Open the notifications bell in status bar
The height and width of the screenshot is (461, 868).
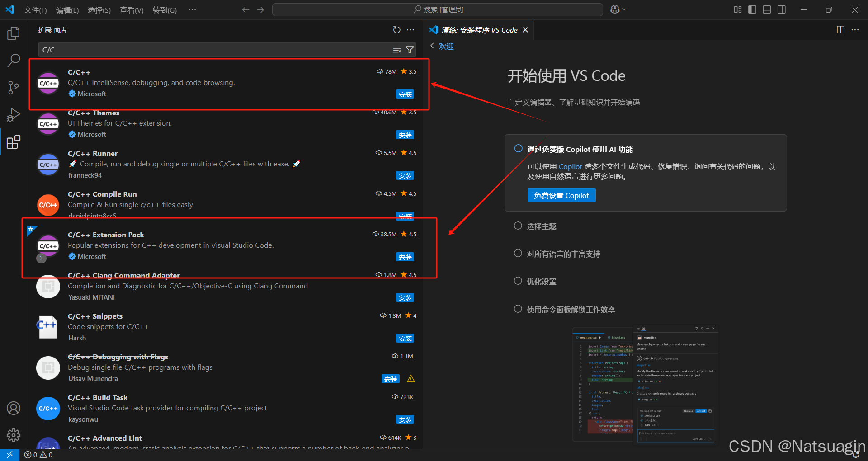pos(855,455)
